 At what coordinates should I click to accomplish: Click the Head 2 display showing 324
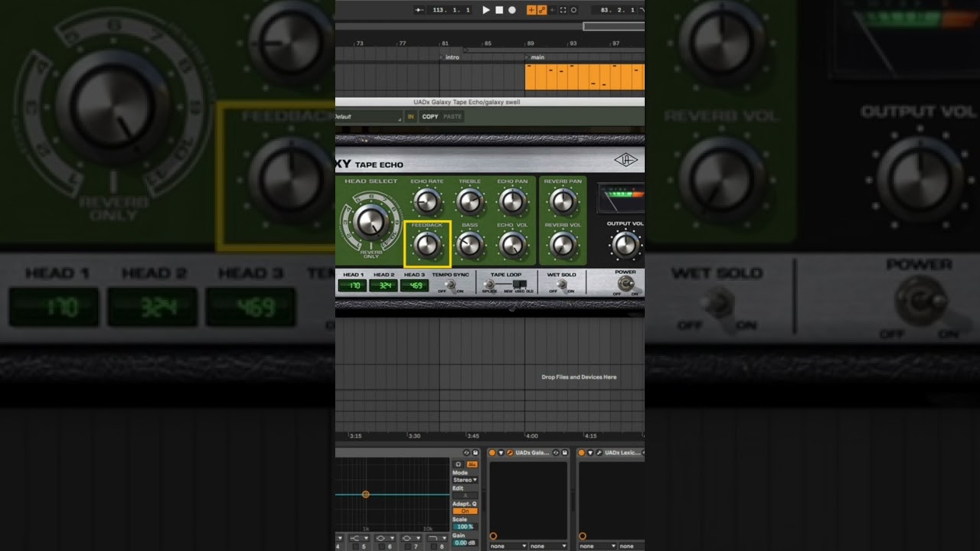(x=384, y=285)
